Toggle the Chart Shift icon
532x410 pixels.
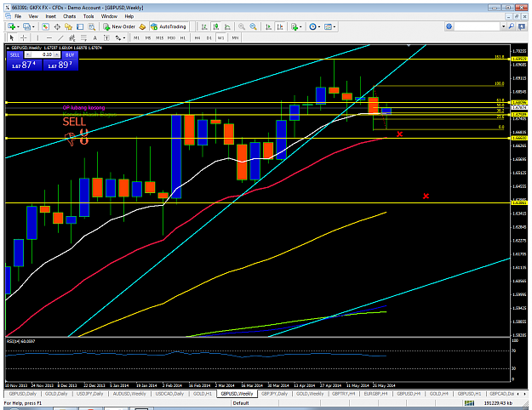click(x=280, y=26)
